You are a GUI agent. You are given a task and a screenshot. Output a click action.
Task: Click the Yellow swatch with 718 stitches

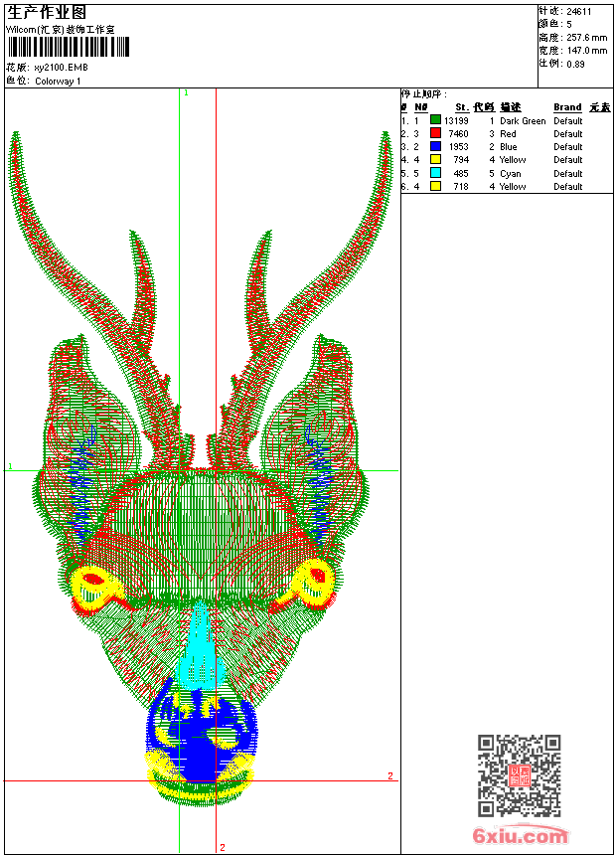[x=435, y=186]
